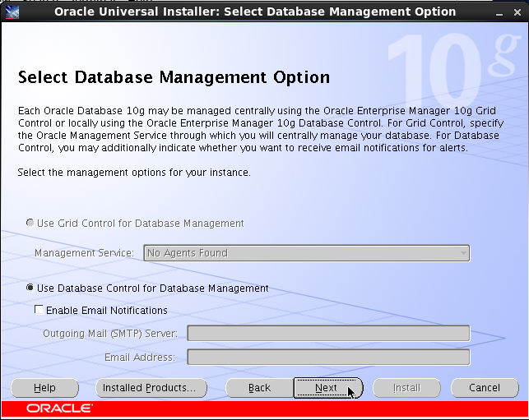Image resolution: width=529 pixels, height=420 pixels.
Task: Click the installer title bar text
Action: pyautogui.click(x=255, y=12)
